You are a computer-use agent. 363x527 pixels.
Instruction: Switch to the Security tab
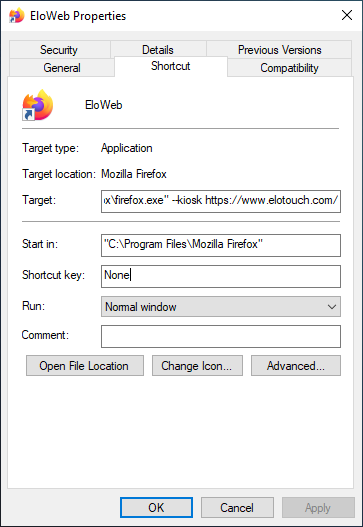pyautogui.click(x=59, y=50)
